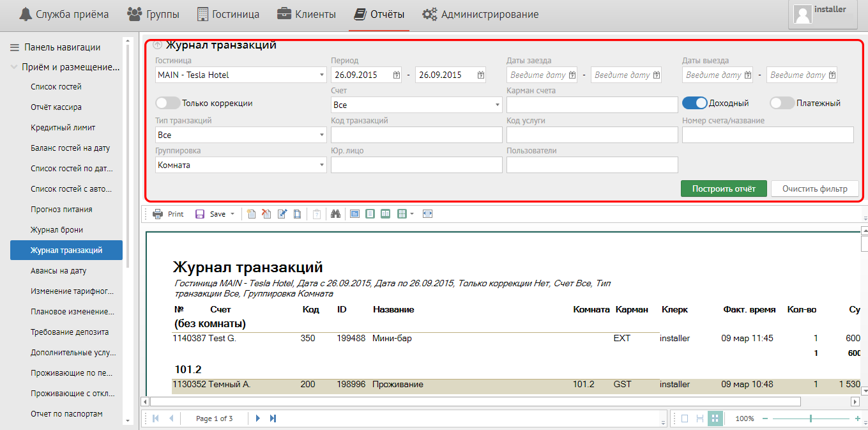Open calendar for period start date
868x430 pixels.
(397, 75)
